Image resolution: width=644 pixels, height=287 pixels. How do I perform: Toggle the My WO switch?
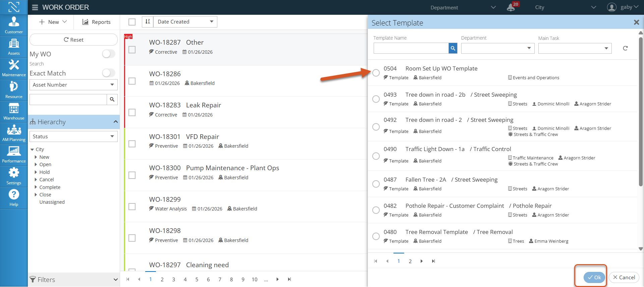(x=108, y=54)
